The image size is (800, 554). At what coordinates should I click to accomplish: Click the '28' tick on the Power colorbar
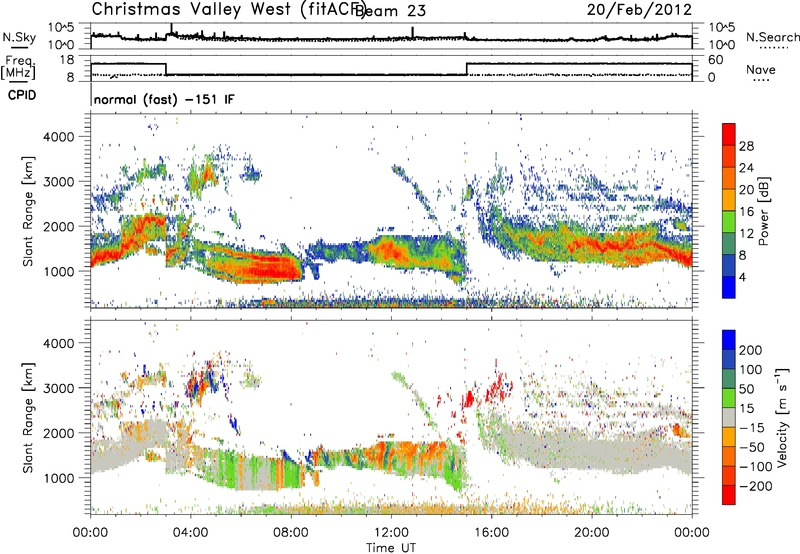(746, 146)
